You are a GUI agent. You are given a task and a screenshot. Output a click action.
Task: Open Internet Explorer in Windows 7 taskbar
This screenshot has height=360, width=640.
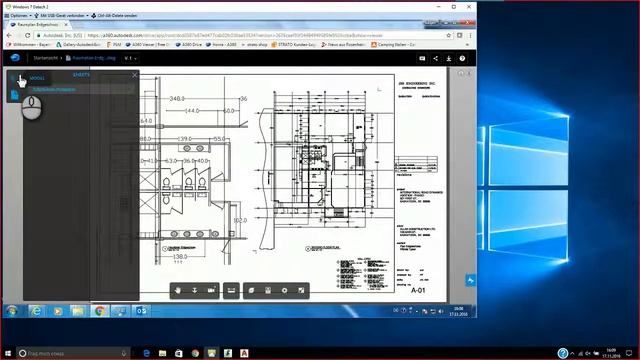[37, 311]
